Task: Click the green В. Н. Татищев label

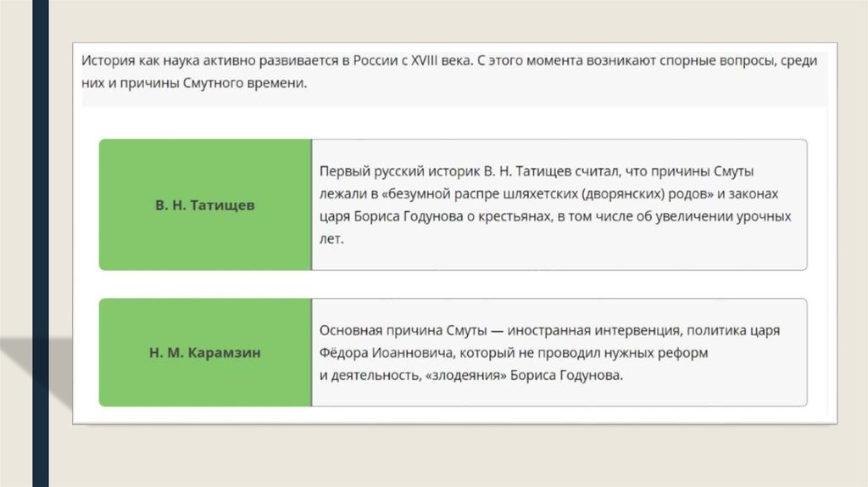Action: 205,205
